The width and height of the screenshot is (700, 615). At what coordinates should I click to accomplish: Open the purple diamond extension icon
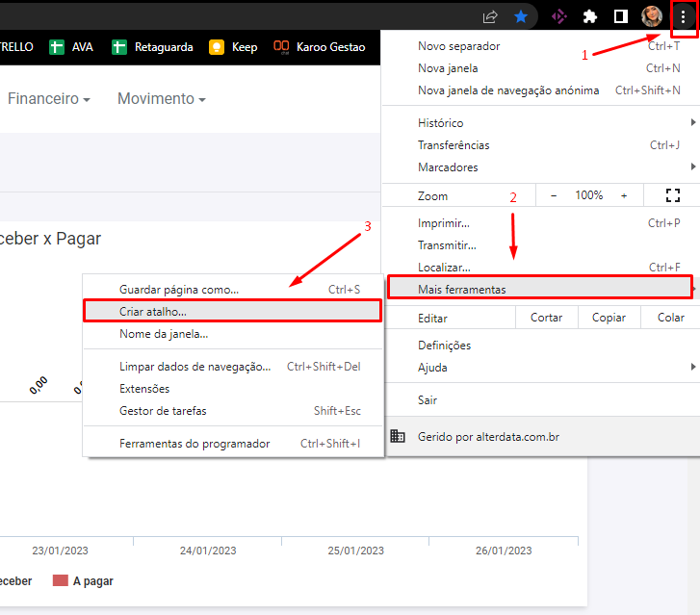[558, 17]
